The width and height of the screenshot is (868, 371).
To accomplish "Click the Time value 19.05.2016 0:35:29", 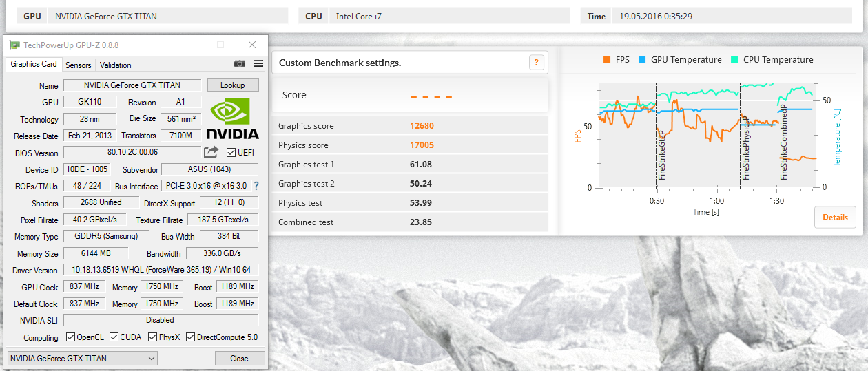I will (655, 16).
